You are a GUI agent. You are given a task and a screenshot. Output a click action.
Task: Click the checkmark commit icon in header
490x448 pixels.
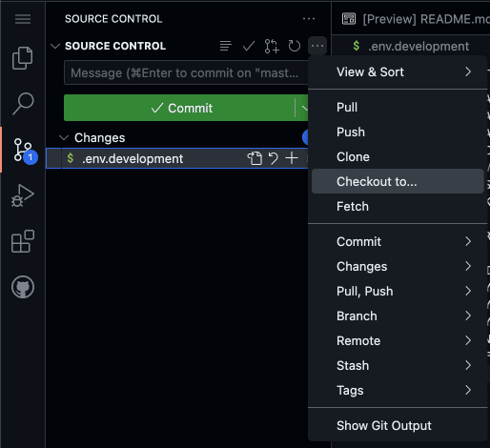coord(249,46)
